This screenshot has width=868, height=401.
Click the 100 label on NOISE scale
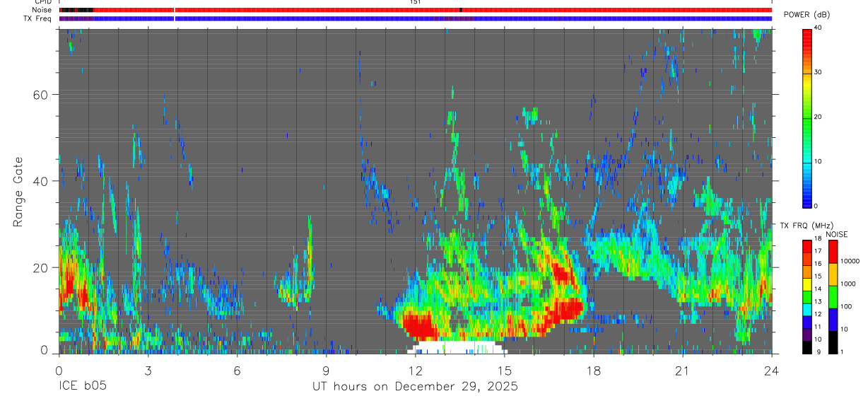click(x=845, y=306)
